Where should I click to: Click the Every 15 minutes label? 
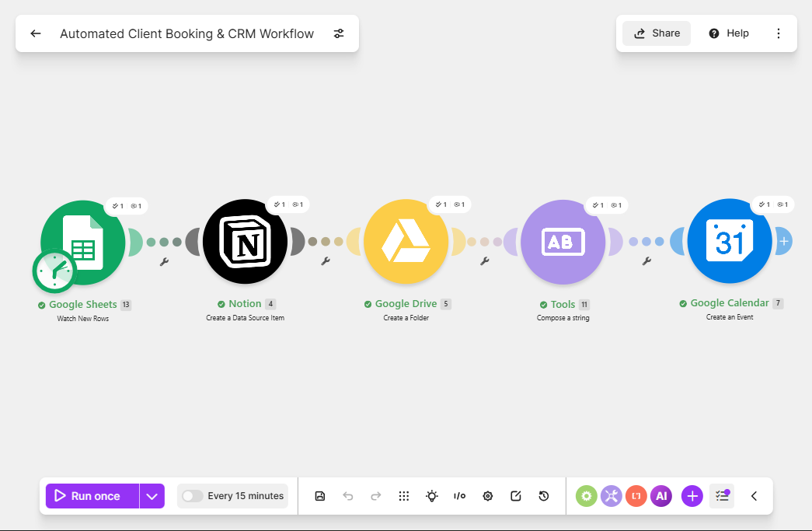click(x=246, y=496)
